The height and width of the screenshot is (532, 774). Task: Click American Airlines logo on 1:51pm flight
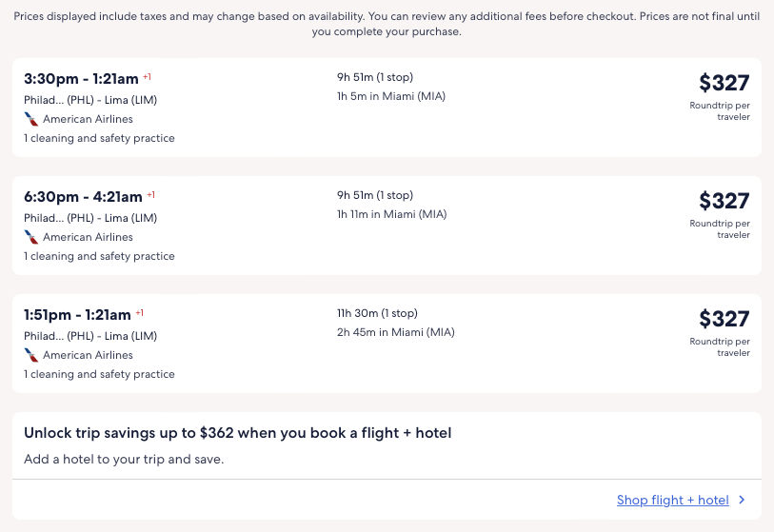pos(31,355)
